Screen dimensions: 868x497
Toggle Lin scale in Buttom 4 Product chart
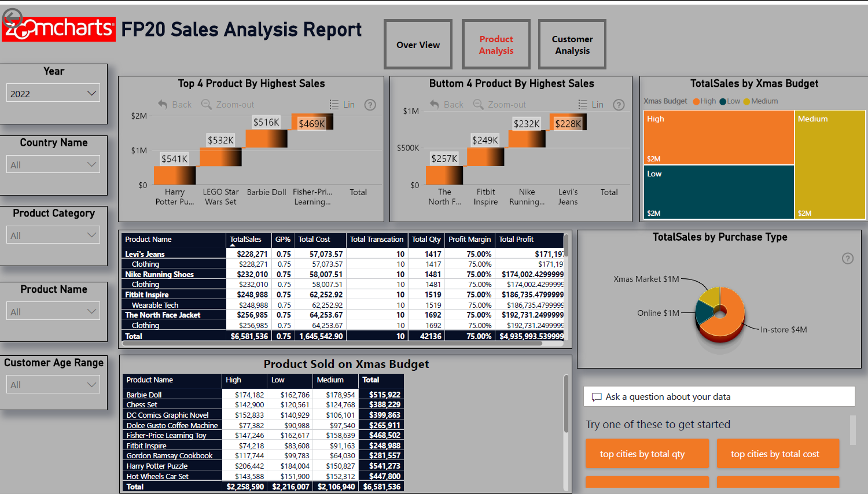591,105
